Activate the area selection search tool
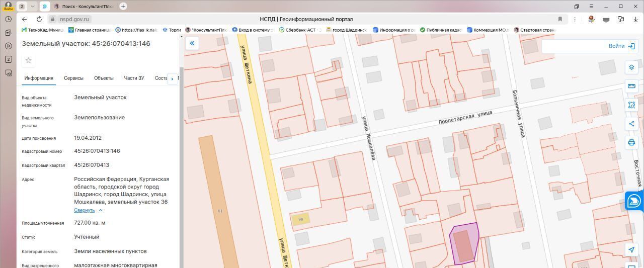Screen dimensions: 644x268 [631, 105]
